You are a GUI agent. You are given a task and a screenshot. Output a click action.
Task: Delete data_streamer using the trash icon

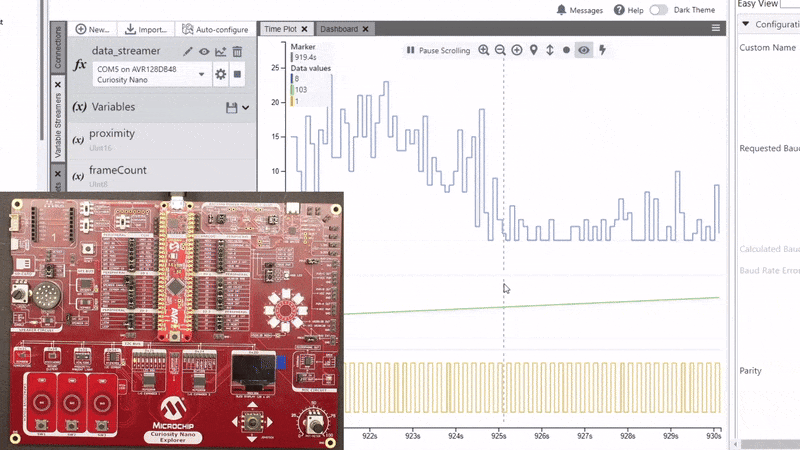(237, 51)
